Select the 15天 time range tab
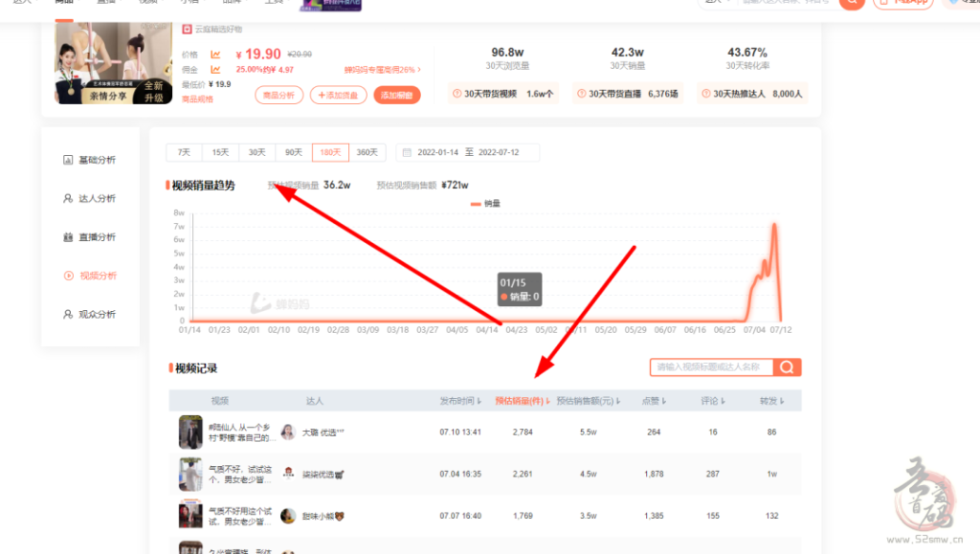980x554 pixels. (x=220, y=152)
